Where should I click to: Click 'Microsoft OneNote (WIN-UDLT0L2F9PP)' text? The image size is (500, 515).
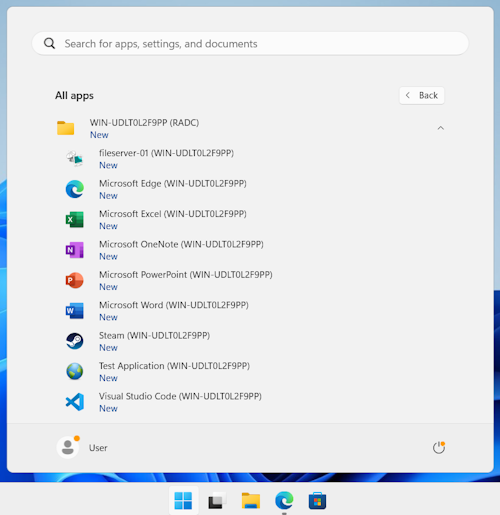(181, 244)
